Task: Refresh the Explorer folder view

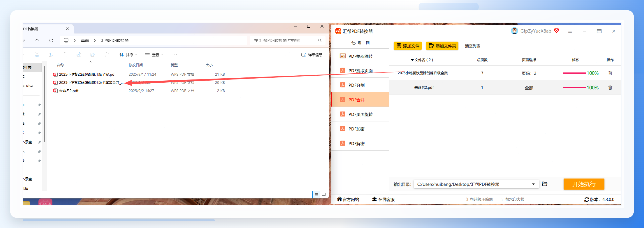Action: (x=51, y=40)
